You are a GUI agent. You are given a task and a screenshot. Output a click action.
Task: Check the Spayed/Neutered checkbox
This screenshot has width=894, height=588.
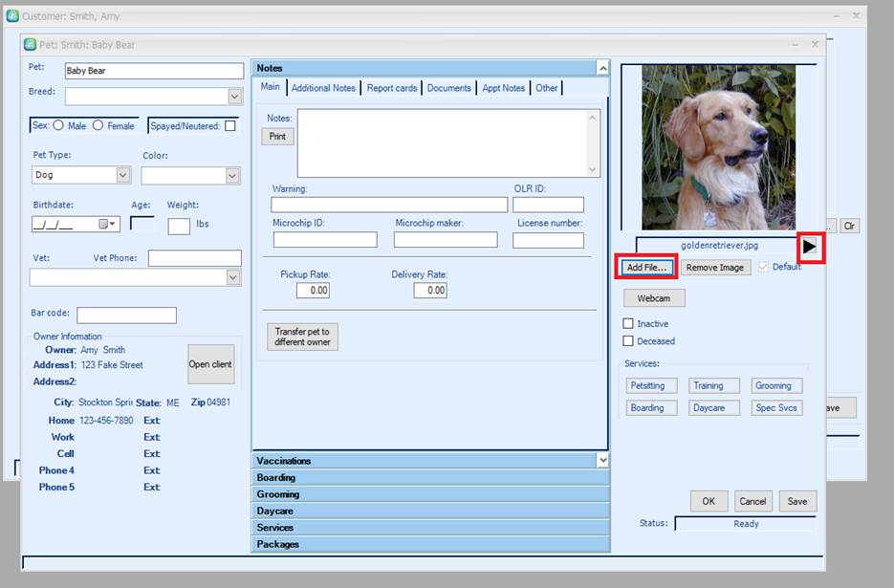click(x=230, y=126)
